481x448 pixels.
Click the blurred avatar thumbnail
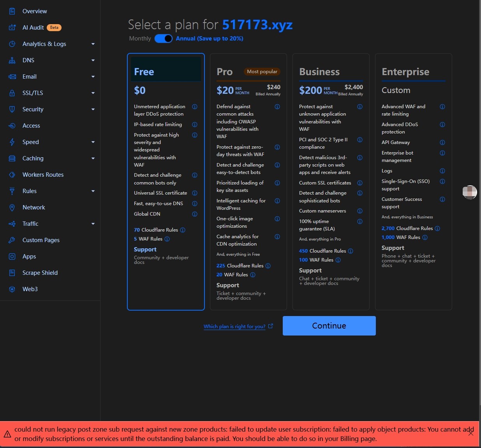click(470, 192)
